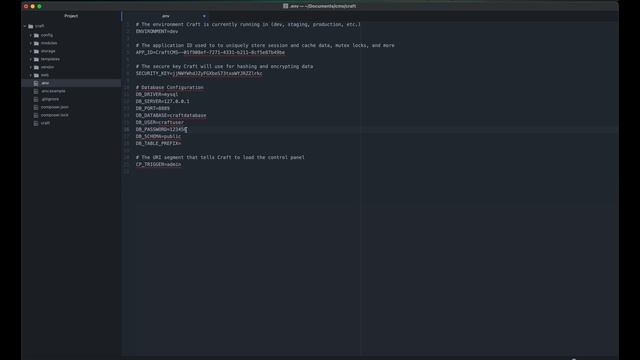Expand the vendor folder chevron
Image resolution: width=640 pixels, height=360 pixels.
31,67
